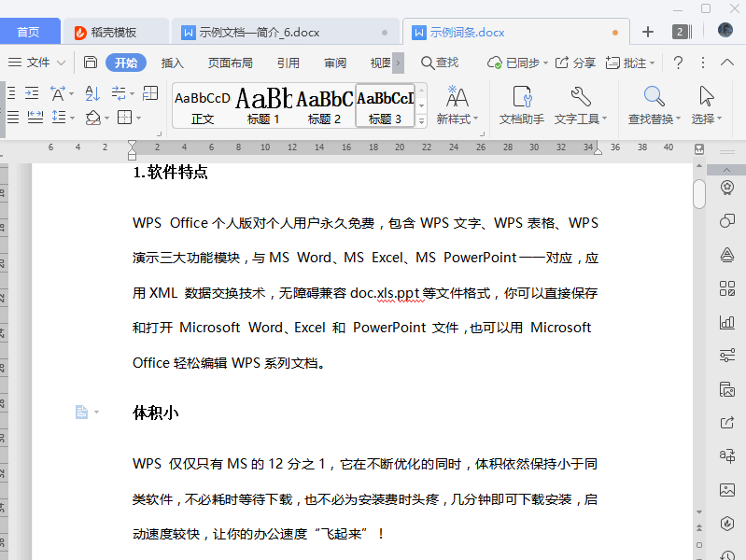The width and height of the screenshot is (746, 560).
Task: Open a new tab with plus button
Action: [x=648, y=32]
